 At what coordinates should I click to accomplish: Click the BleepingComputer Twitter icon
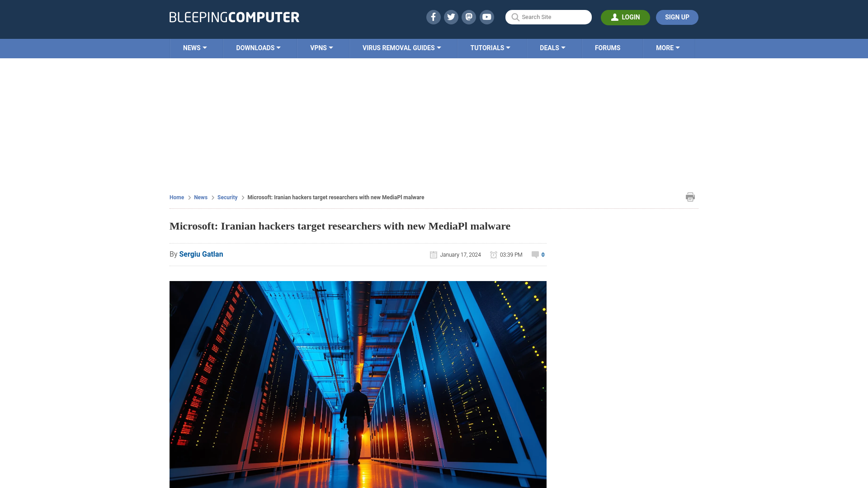pyautogui.click(x=451, y=17)
